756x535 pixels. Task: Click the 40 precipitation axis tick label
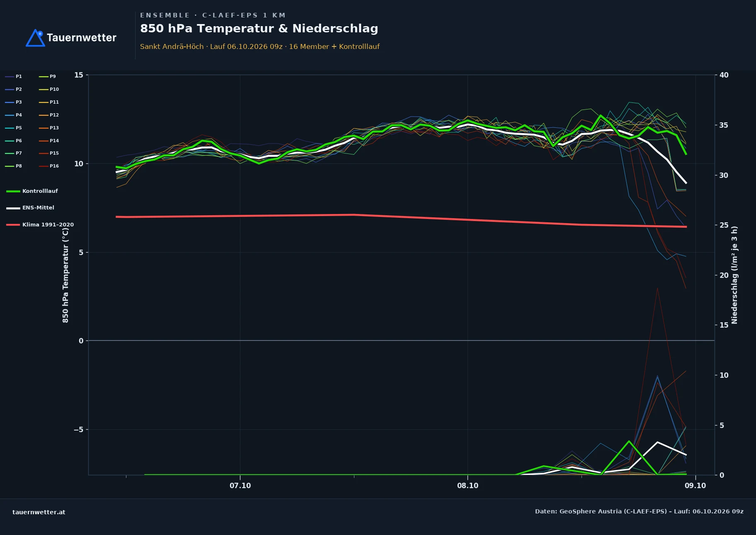724,75
